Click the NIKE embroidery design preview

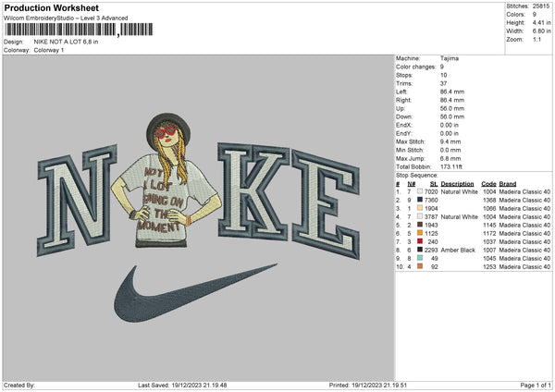(x=199, y=217)
